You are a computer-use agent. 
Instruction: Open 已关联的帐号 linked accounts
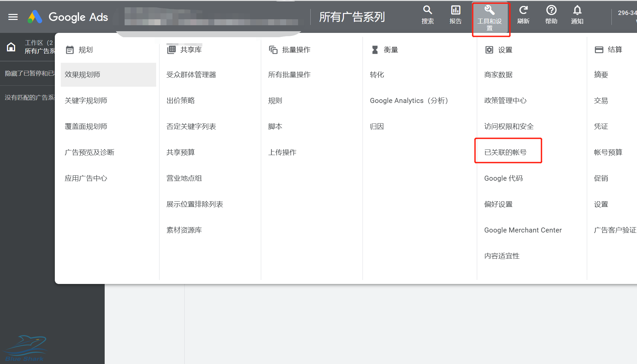tap(505, 152)
